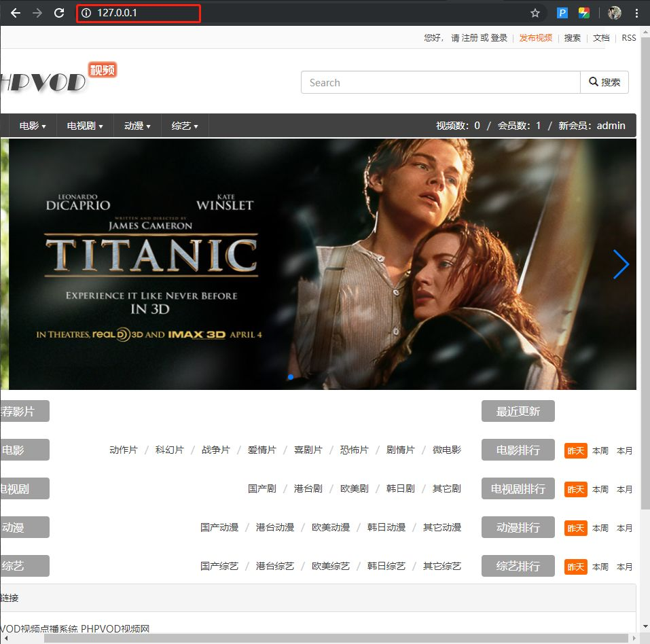This screenshot has width=650, height=644.
Task: Click the 最近更新 button
Action: [x=518, y=411]
